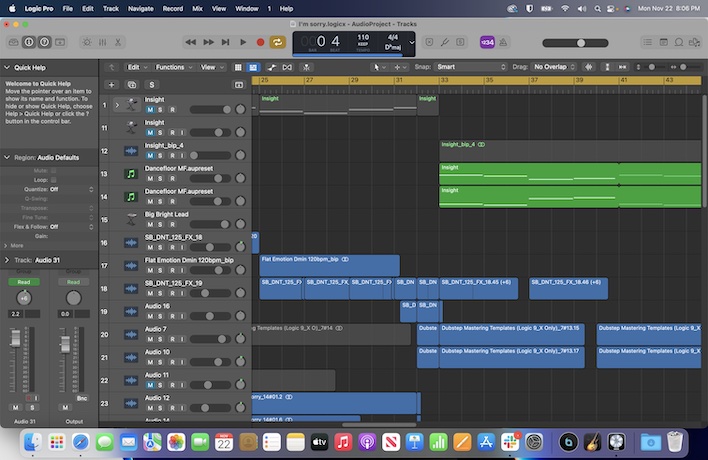Toggle the Flex show/hide button
The height and width of the screenshot is (460, 708).
tap(287, 67)
